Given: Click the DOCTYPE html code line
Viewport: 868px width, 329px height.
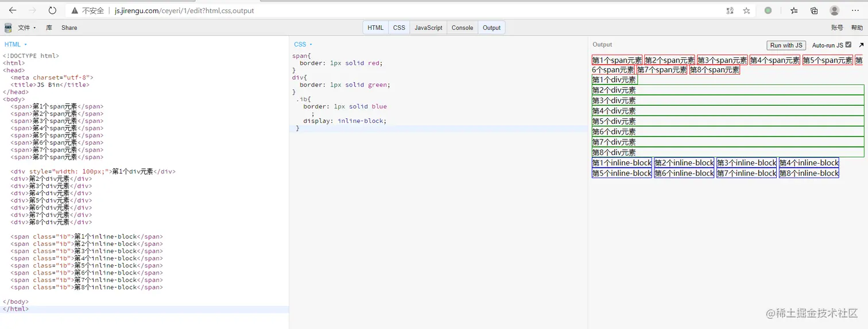Looking at the screenshot, I should (x=31, y=56).
